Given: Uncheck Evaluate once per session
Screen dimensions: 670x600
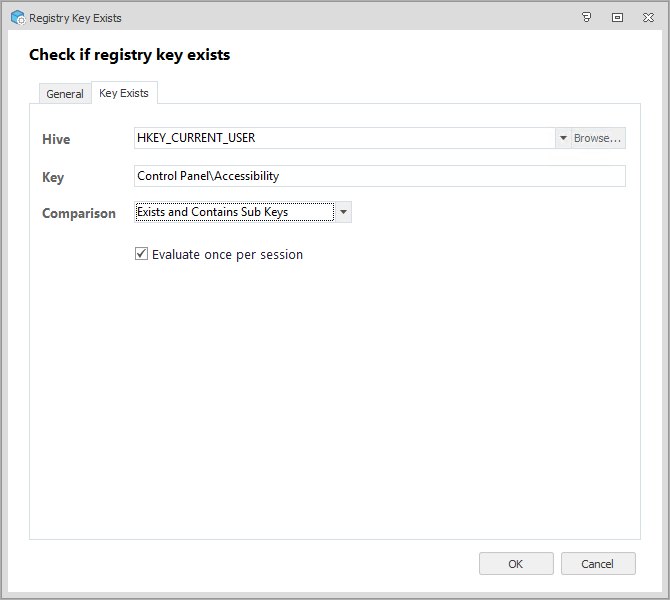Looking at the screenshot, I should tap(142, 254).
